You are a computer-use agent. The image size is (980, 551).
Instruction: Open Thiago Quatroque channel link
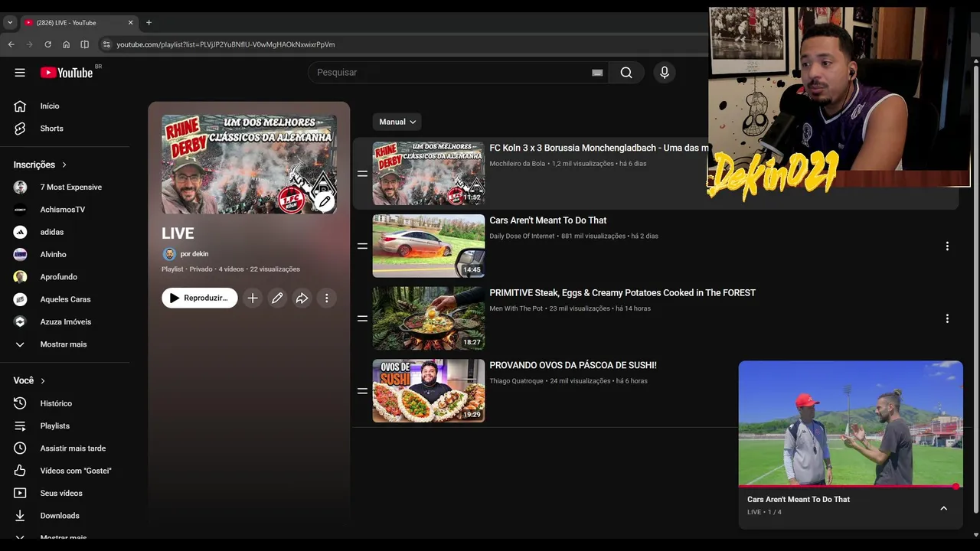click(517, 381)
